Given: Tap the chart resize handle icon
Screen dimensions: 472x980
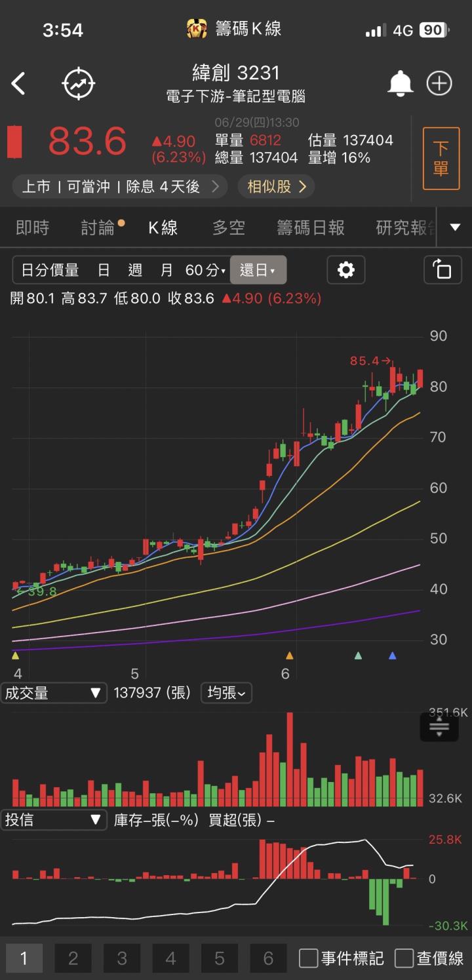Looking at the screenshot, I should pos(439,727).
